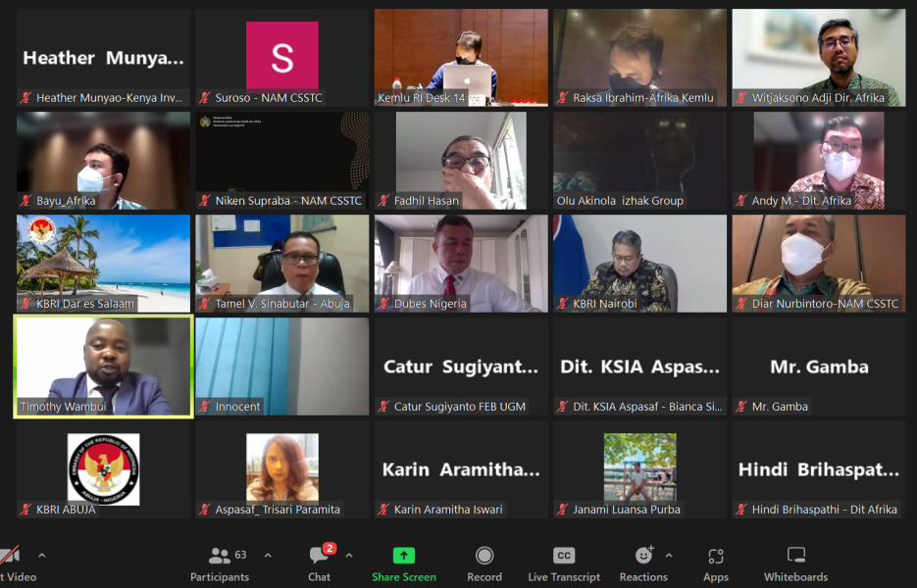Select the Dubes Nigeria video tile
The width and height of the screenshot is (917, 588).
[x=460, y=263]
